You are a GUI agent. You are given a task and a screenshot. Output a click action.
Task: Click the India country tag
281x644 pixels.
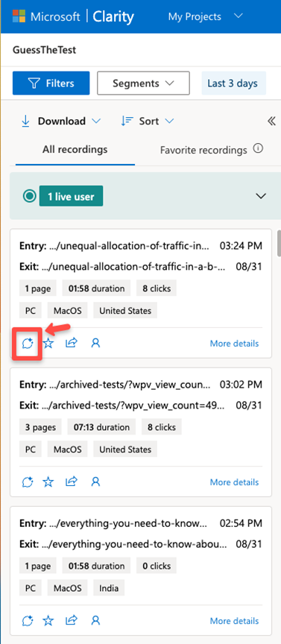[x=109, y=588]
